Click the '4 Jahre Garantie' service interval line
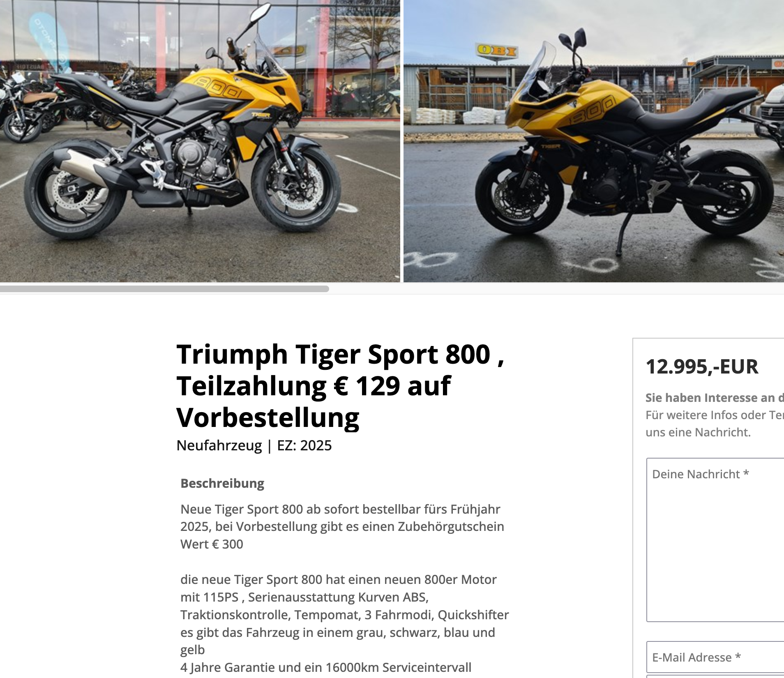Screen dimensions: 784x678 pyautogui.click(x=326, y=667)
